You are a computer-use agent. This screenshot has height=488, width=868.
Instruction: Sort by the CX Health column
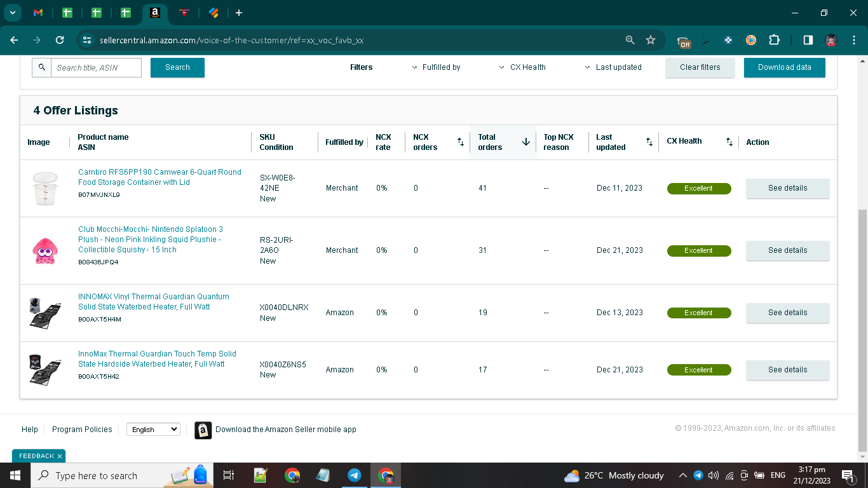click(x=729, y=142)
